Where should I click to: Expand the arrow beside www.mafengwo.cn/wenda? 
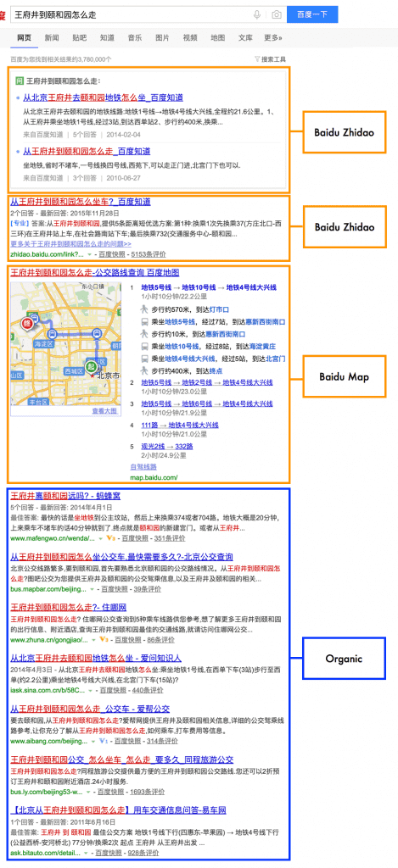click(x=101, y=538)
